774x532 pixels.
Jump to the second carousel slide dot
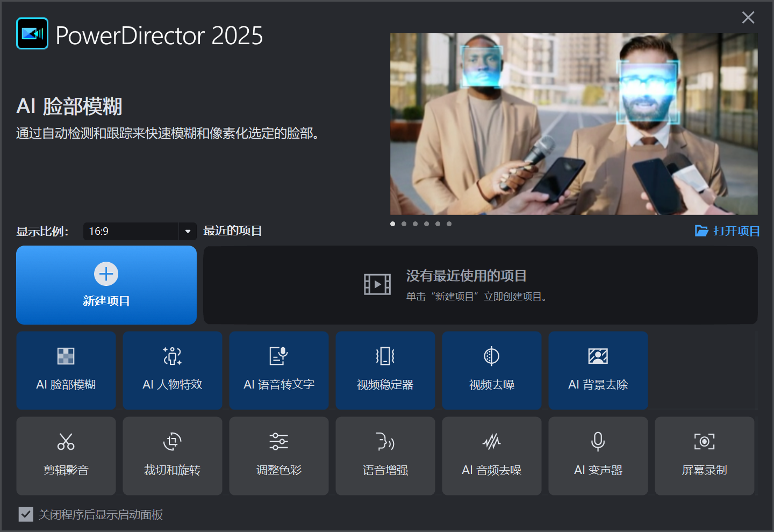(x=404, y=224)
